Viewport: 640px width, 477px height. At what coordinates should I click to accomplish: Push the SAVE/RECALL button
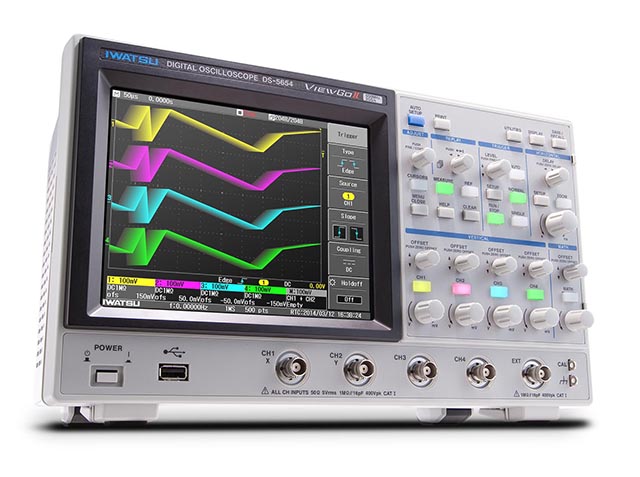point(559,143)
